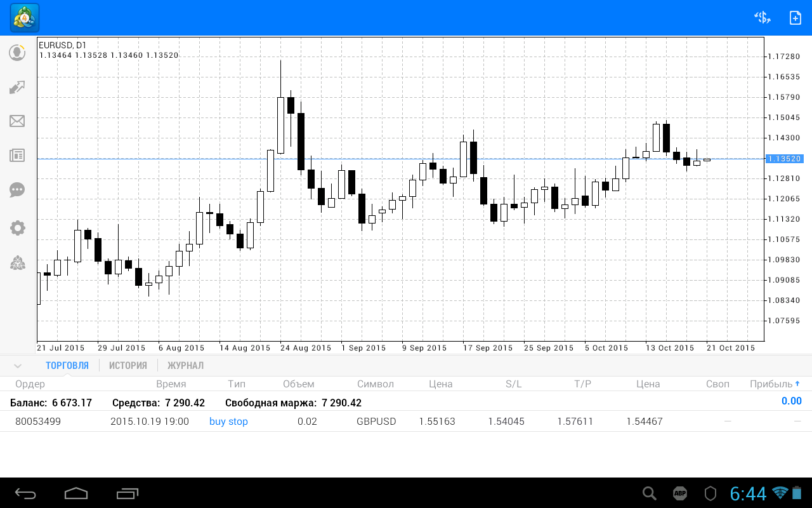Image resolution: width=812 pixels, height=508 pixels.
Task: Click the Тип column header
Action: click(237, 384)
